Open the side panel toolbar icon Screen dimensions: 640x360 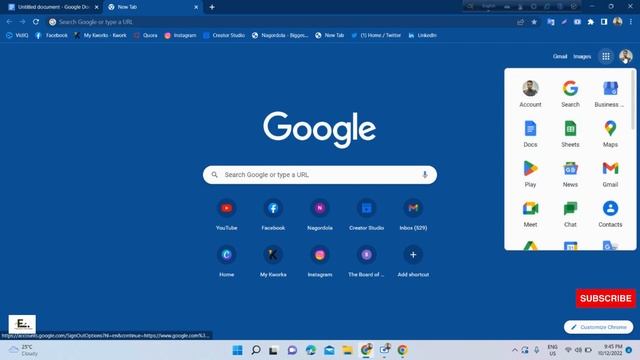[604, 22]
